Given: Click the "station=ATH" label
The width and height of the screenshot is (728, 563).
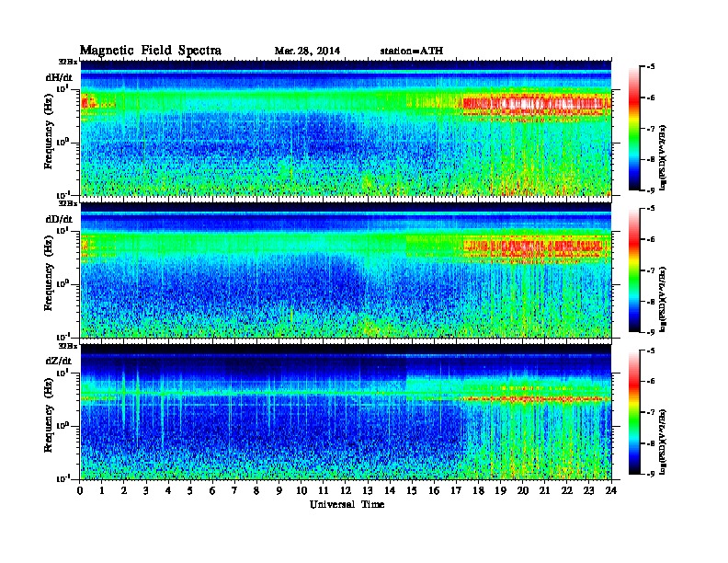Looking at the screenshot, I should (412, 52).
